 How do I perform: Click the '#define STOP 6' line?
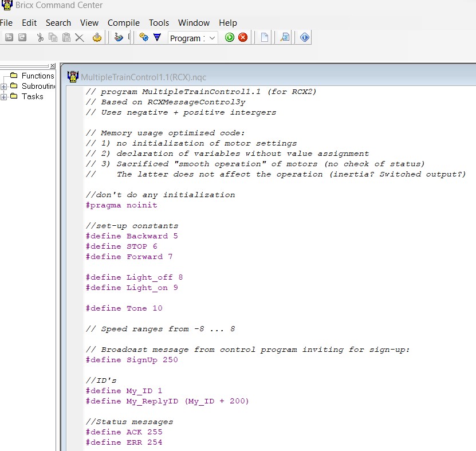[121, 246]
